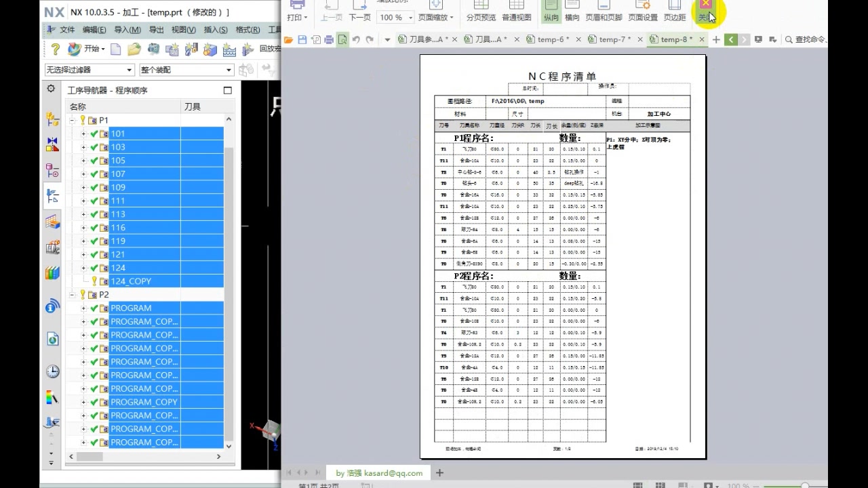Screen dimensions: 868x488
Task: Click the 页面设置 button
Action: click(x=642, y=11)
